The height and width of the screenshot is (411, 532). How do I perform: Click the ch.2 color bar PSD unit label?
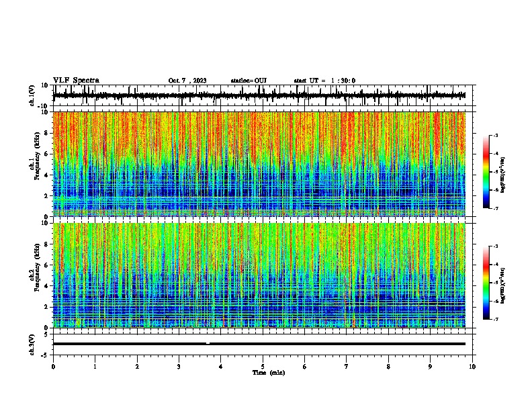click(x=503, y=285)
